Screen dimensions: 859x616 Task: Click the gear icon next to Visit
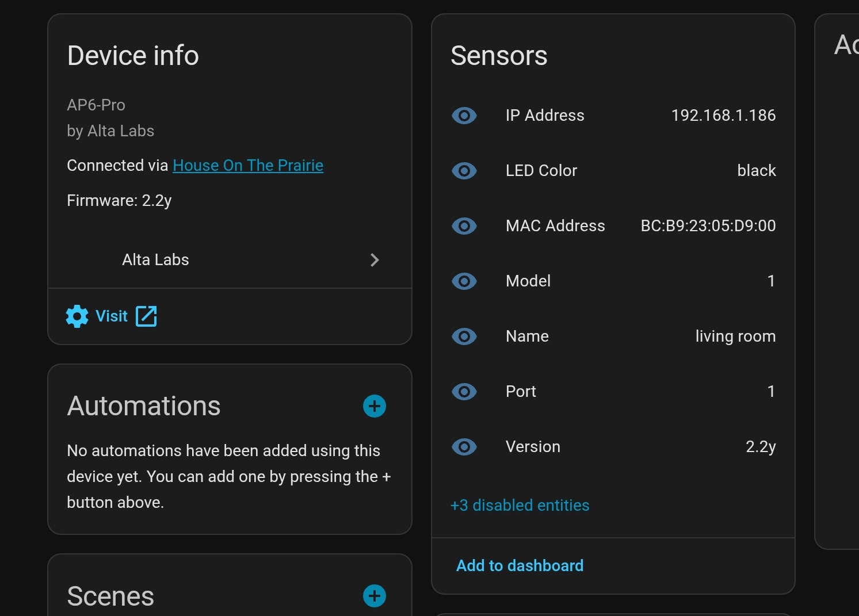(77, 316)
